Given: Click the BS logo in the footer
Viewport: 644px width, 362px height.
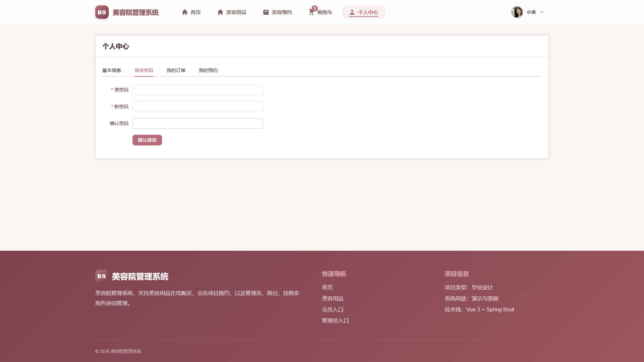Looking at the screenshot, I should coord(102,276).
